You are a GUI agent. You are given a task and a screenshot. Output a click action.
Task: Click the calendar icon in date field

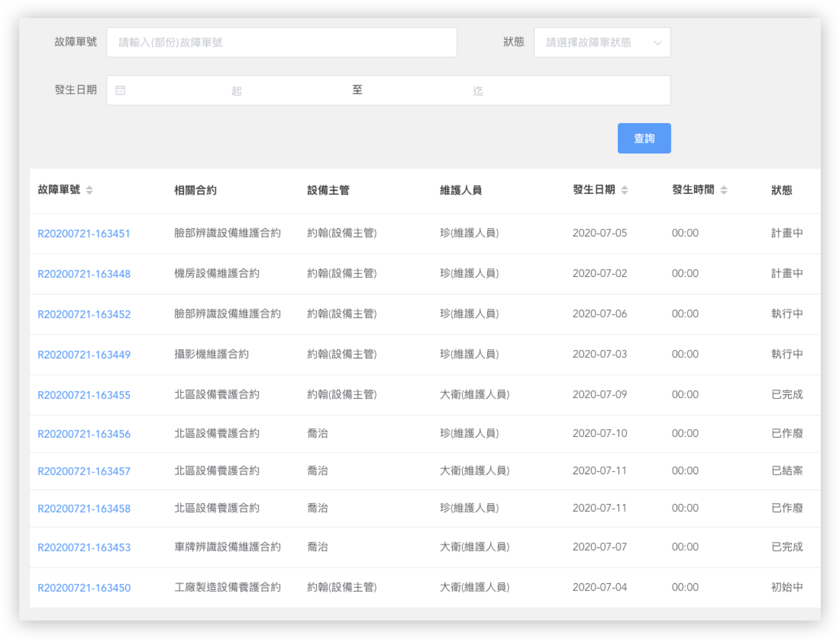pos(120,91)
